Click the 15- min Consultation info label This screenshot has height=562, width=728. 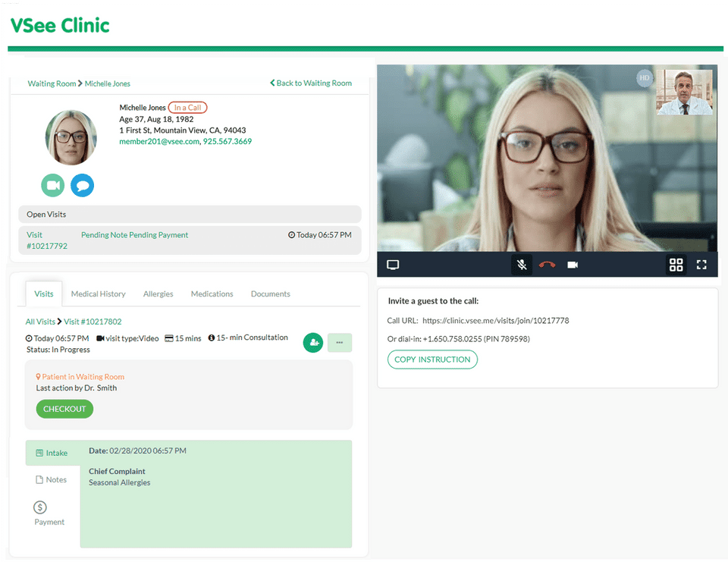tap(248, 338)
